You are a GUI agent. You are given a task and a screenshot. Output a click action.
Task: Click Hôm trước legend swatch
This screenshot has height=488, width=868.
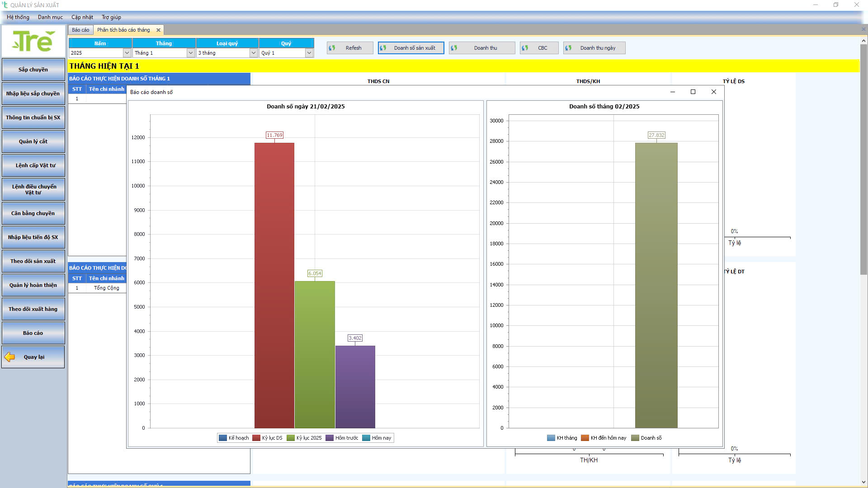click(x=330, y=438)
